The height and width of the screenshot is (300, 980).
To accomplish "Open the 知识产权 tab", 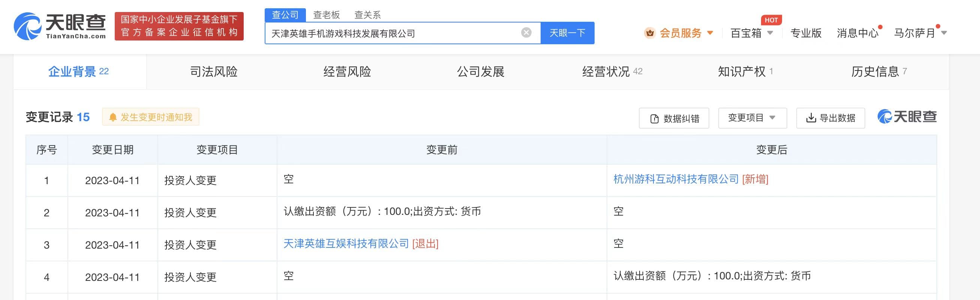I will click(x=745, y=72).
